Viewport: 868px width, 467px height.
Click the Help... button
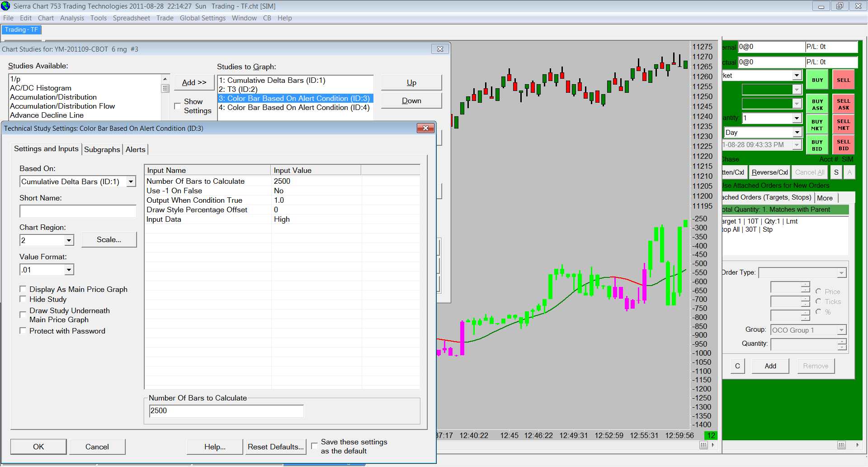(x=215, y=447)
